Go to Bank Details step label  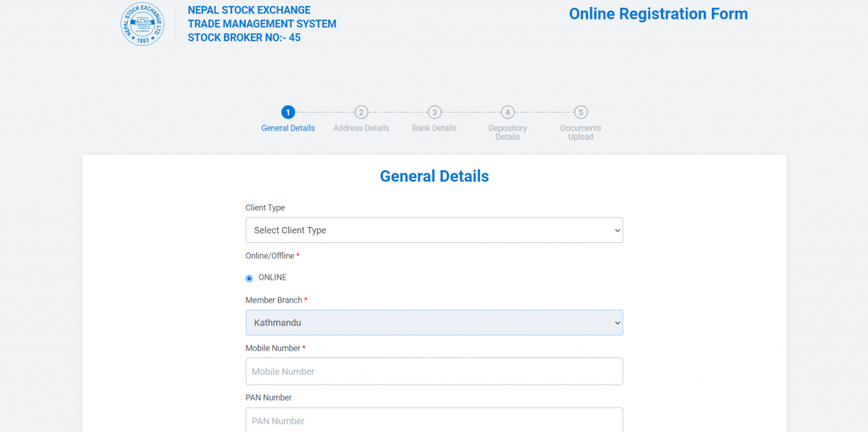[435, 128]
